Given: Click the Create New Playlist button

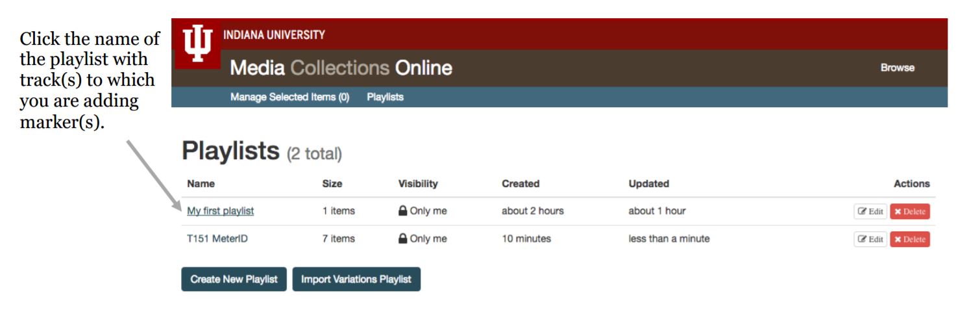Looking at the screenshot, I should 234,279.
